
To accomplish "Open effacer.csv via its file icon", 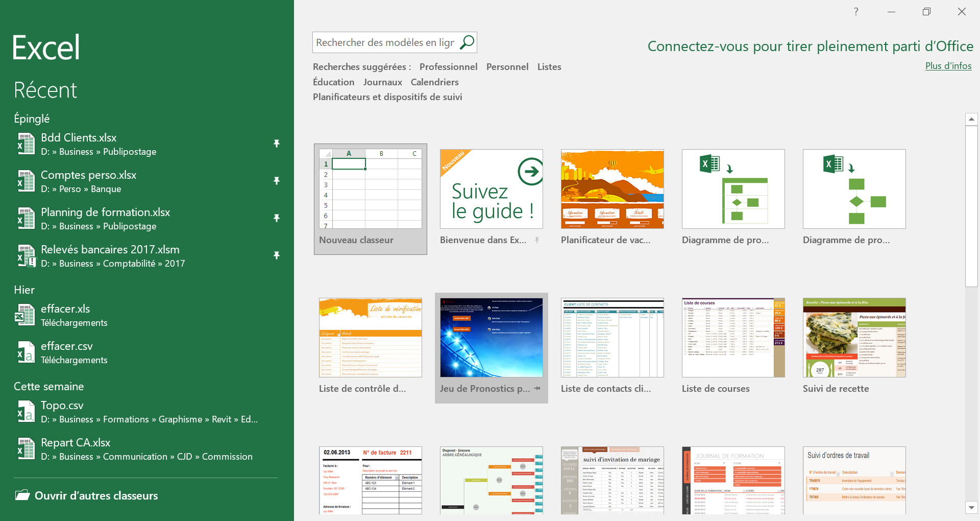I will (x=26, y=352).
